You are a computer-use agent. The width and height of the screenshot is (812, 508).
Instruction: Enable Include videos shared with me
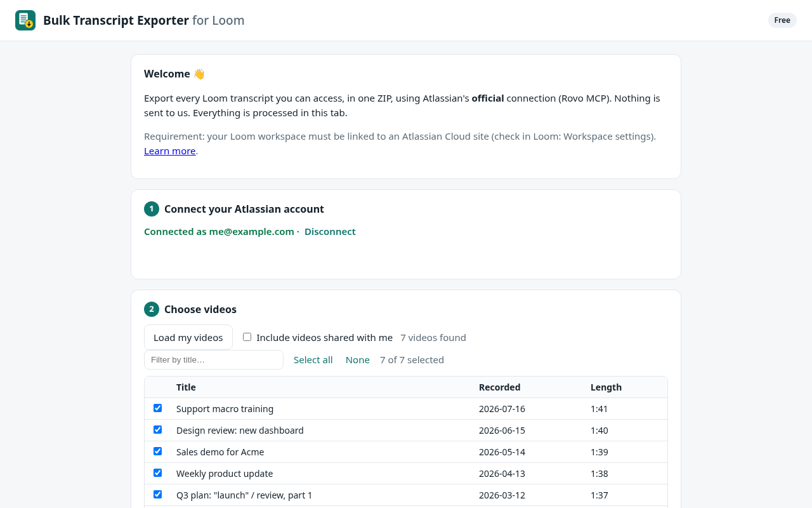(247, 337)
